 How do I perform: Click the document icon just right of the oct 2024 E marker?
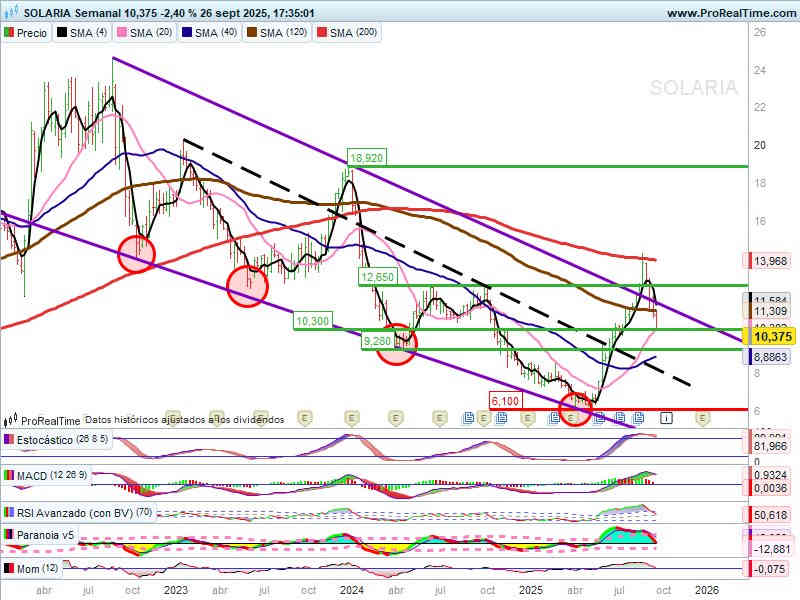[x=501, y=418]
